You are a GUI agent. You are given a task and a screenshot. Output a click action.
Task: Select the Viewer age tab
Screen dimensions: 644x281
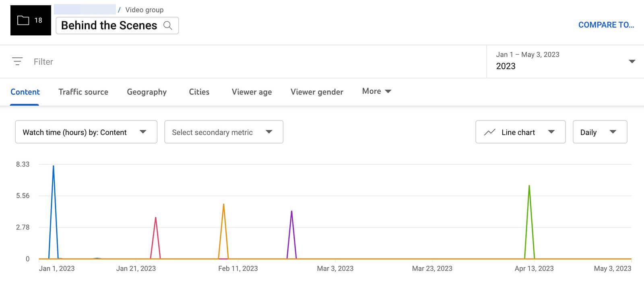coord(252,92)
